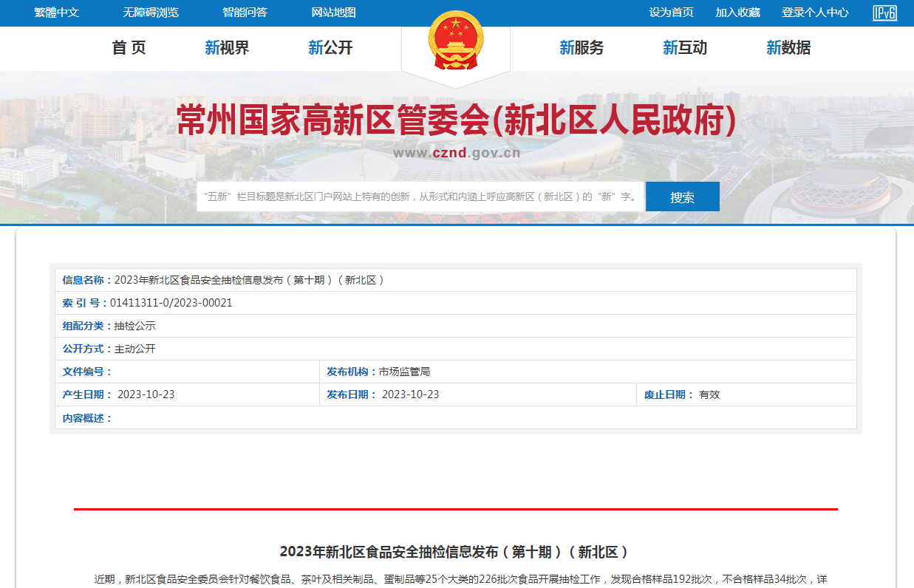Image resolution: width=914 pixels, height=588 pixels.
Task: Click the www.cznd.gov.cn URL text
Action: coord(456,154)
